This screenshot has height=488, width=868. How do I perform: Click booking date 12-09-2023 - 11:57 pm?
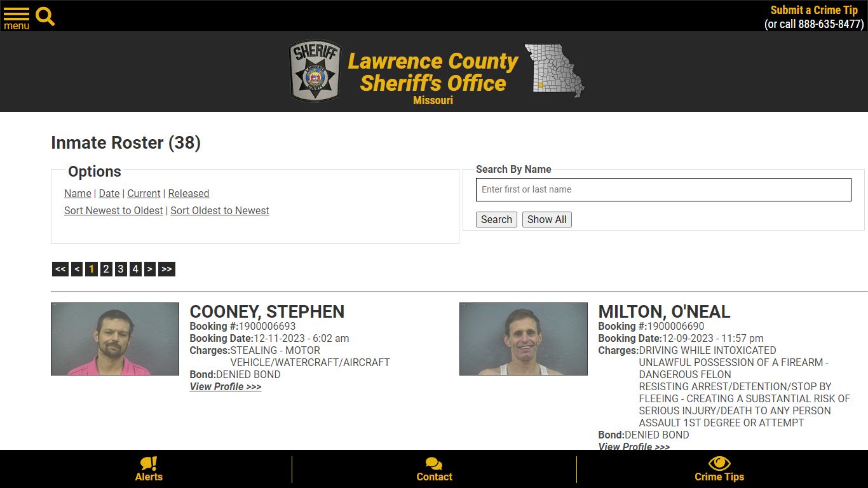tap(713, 338)
